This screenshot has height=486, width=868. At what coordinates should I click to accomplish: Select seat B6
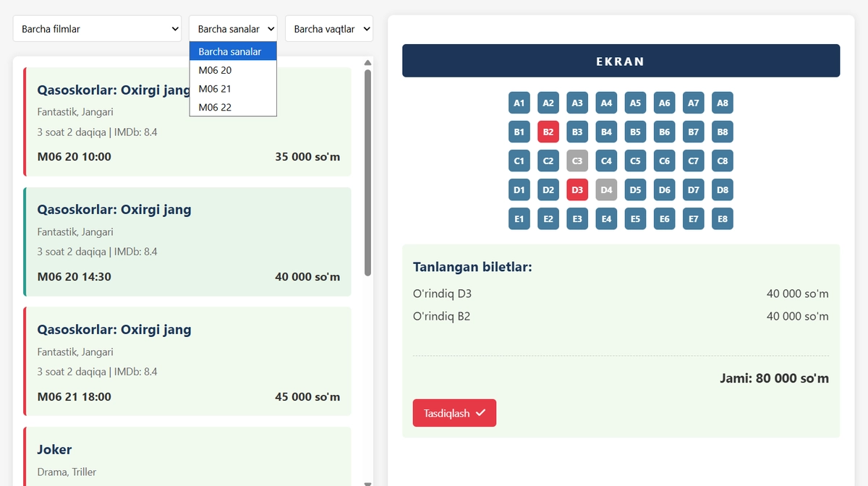tap(665, 132)
